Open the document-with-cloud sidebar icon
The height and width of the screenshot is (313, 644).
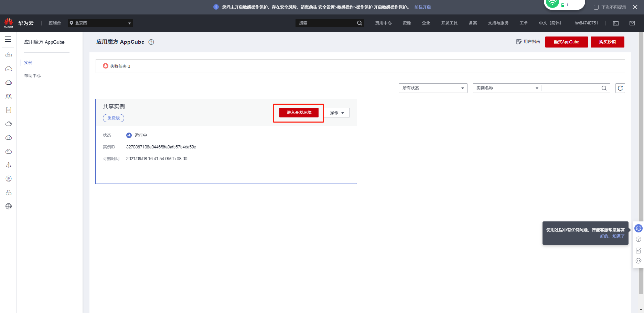9,110
